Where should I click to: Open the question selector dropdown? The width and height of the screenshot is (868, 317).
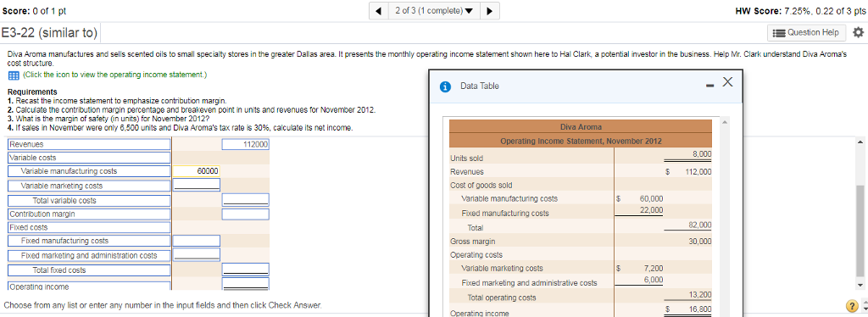coord(433,11)
